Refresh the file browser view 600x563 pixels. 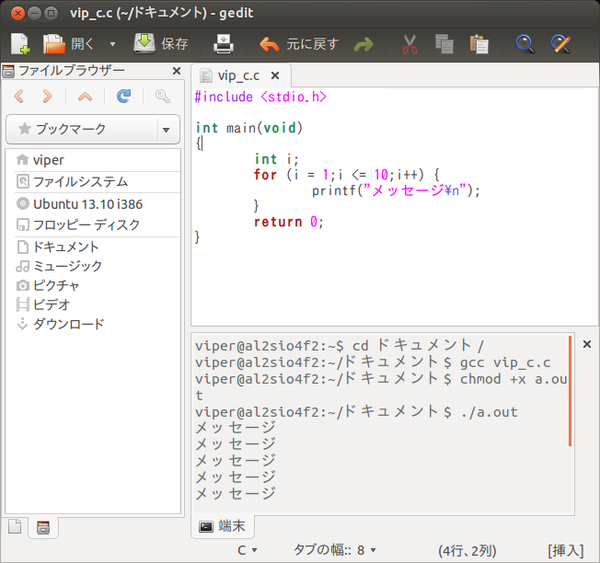click(124, 96)
